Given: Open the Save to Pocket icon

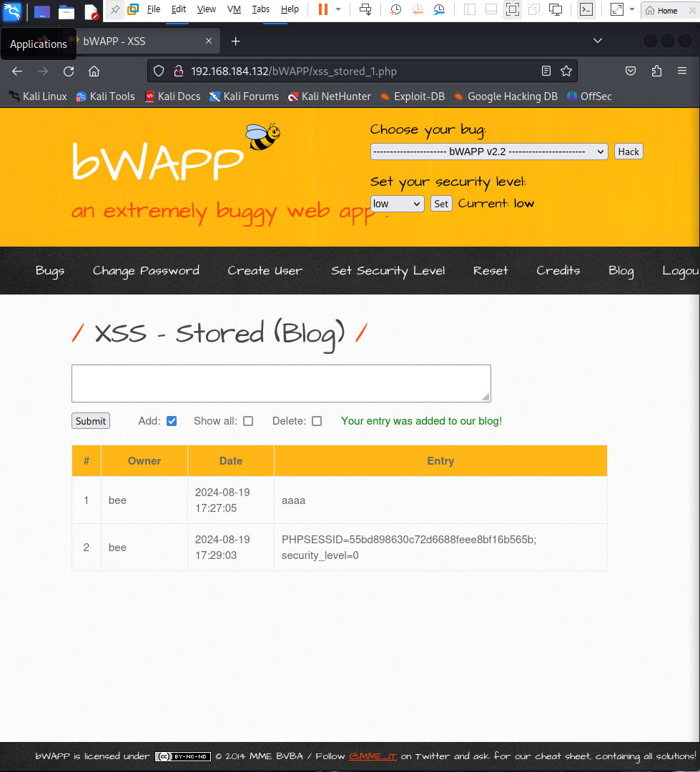Looking at the screenshot, I should pos(631,71).
